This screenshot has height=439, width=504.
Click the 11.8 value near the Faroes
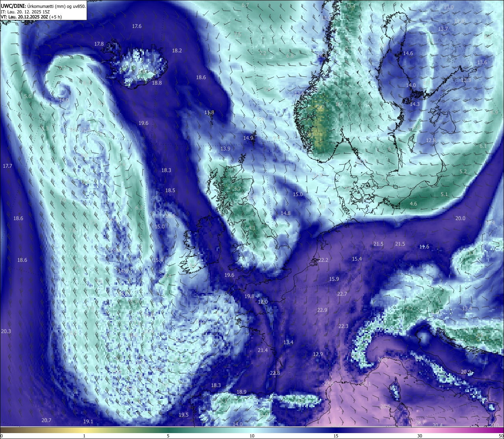pyautogui.click(x=209, y=113)
